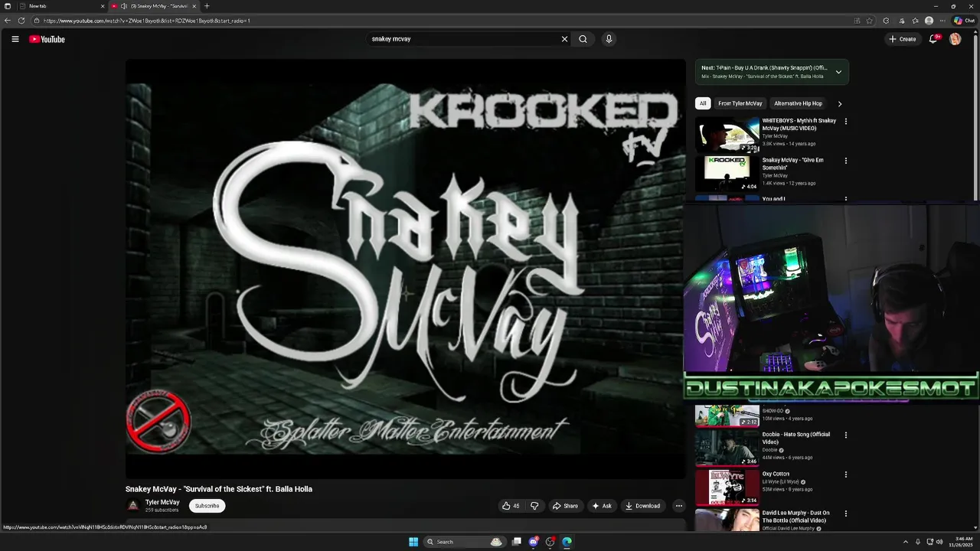Open a new browser tab
This screenshot has width=980, height=551.
pos(207,6)
